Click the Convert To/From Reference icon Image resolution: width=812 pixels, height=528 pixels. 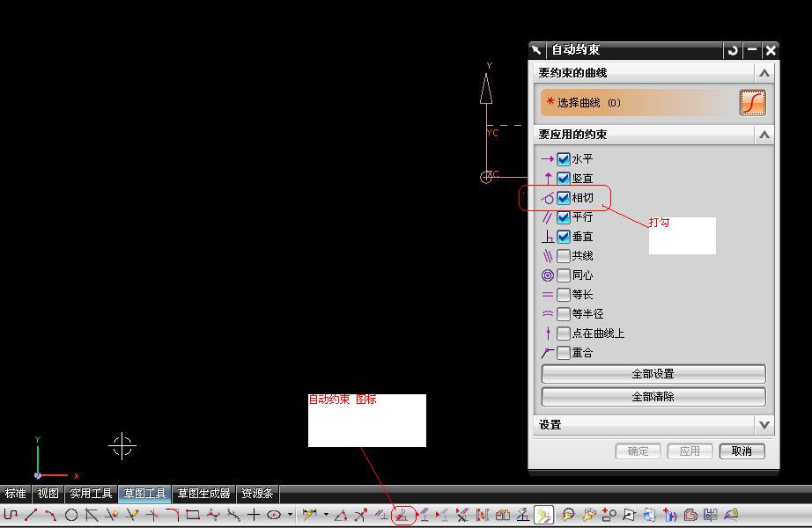(x=482, y=515)
